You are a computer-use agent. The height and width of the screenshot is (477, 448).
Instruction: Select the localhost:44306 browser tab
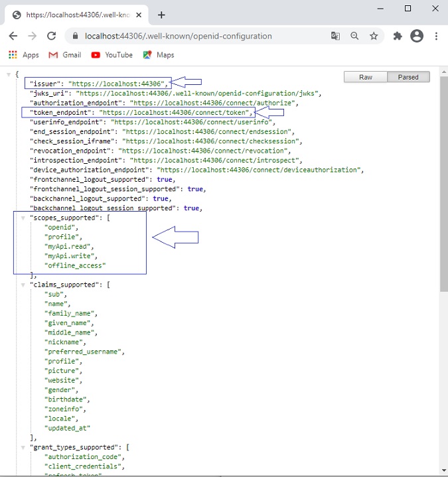point(76,15)
